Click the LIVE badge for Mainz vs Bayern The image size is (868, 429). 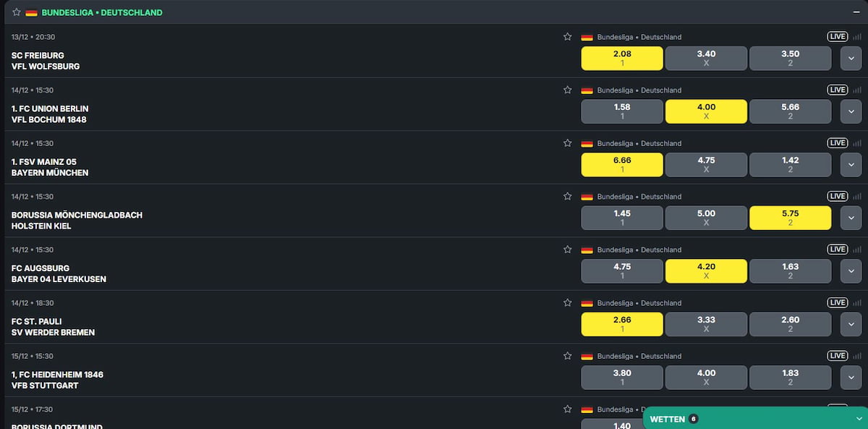click(x=838, y=143)
